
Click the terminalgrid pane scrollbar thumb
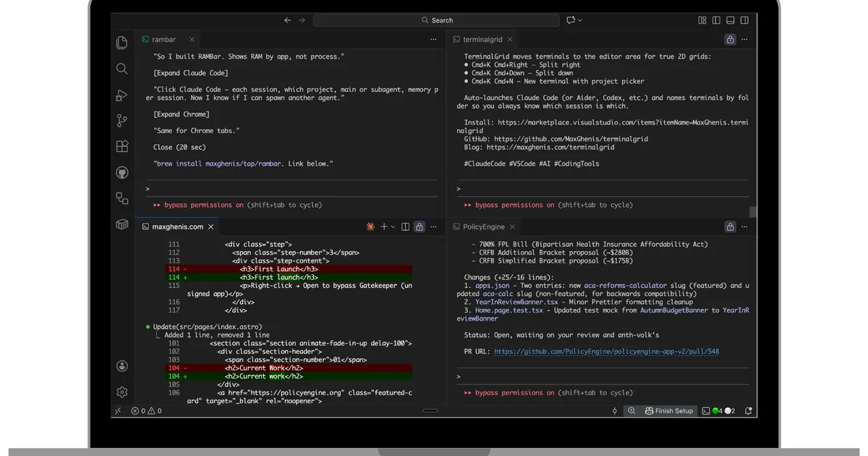(x=753, y=212)
